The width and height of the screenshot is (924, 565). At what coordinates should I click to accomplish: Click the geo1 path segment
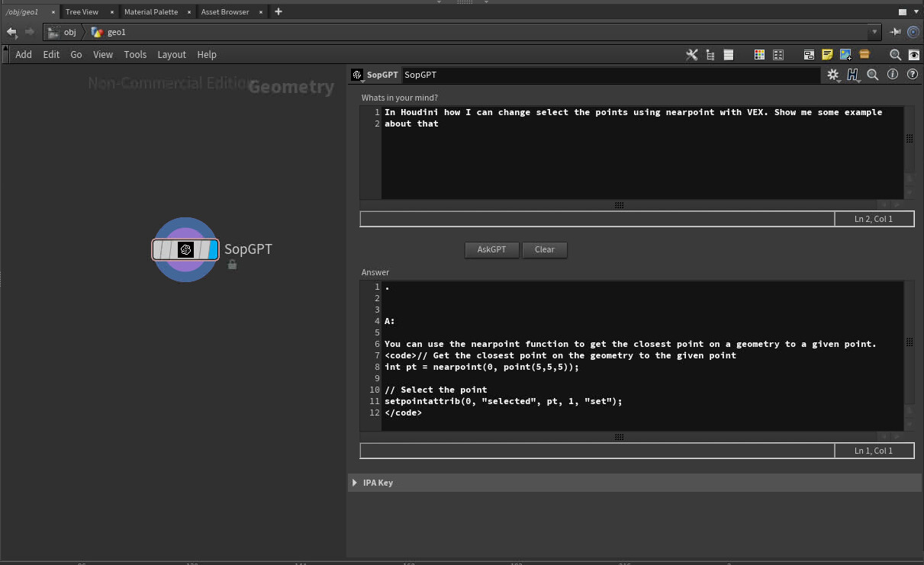(x=117, y=32)
